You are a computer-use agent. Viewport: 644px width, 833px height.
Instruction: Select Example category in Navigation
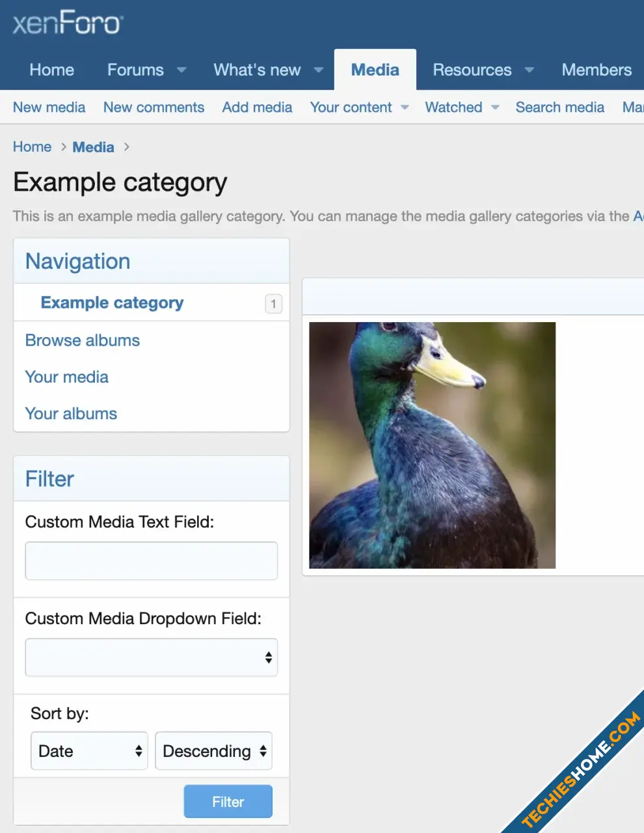click(112, 303)
